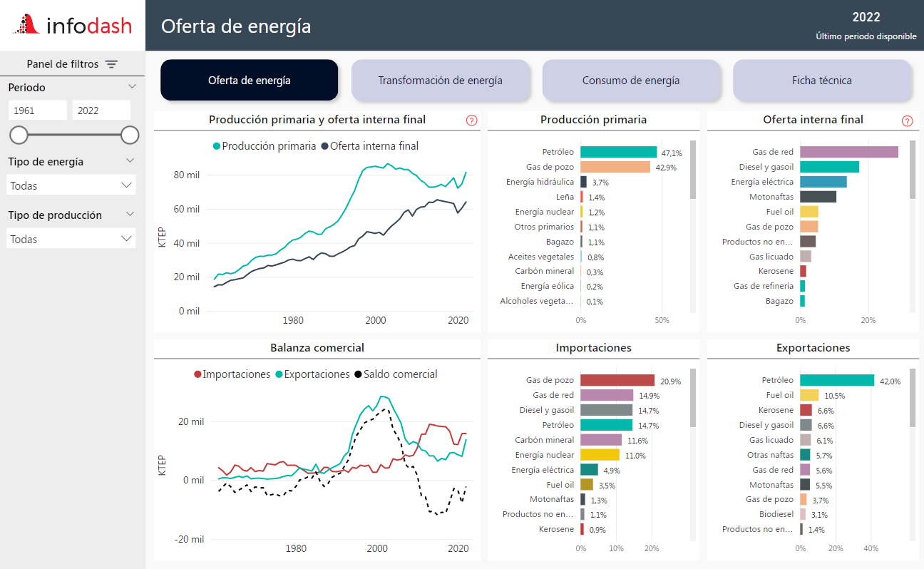Image resolution: width=924 pixels, height=569 pixels.
Task: Open the Ficha técnica tab
Action: (x=822, y=80)
